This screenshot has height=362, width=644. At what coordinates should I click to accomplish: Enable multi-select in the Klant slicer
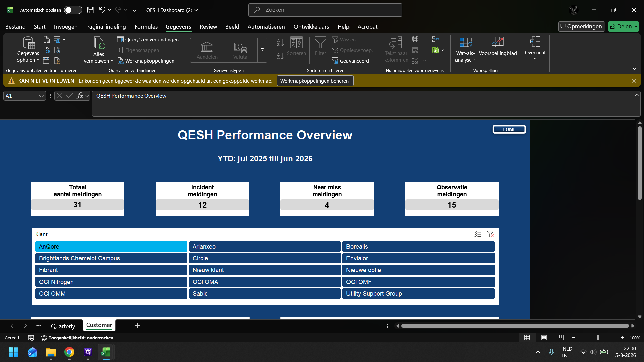(477, 234)
